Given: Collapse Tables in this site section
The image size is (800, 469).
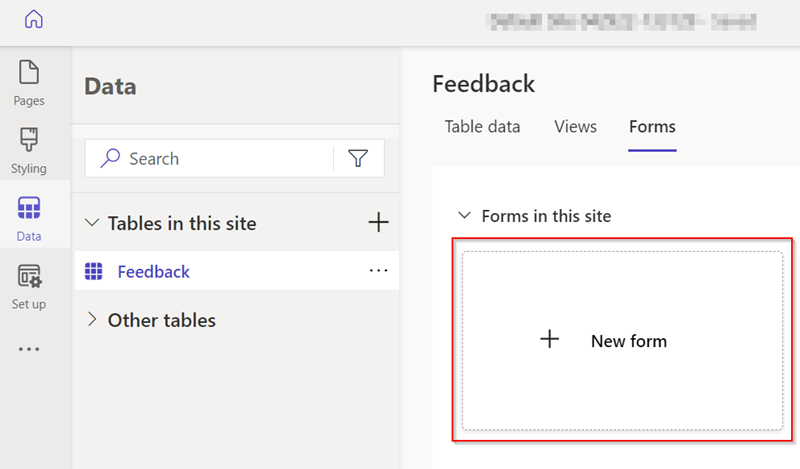Looking at the screenshot, I should click(93, 223).
